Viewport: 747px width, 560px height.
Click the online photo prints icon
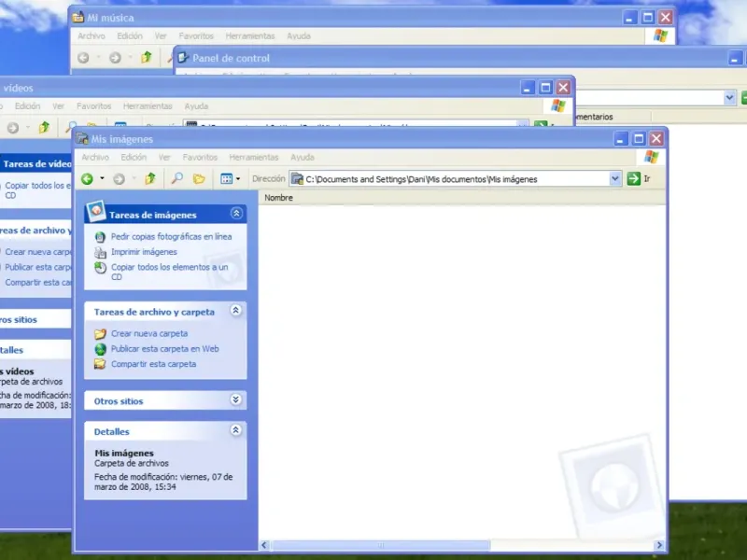pos(100,237)
